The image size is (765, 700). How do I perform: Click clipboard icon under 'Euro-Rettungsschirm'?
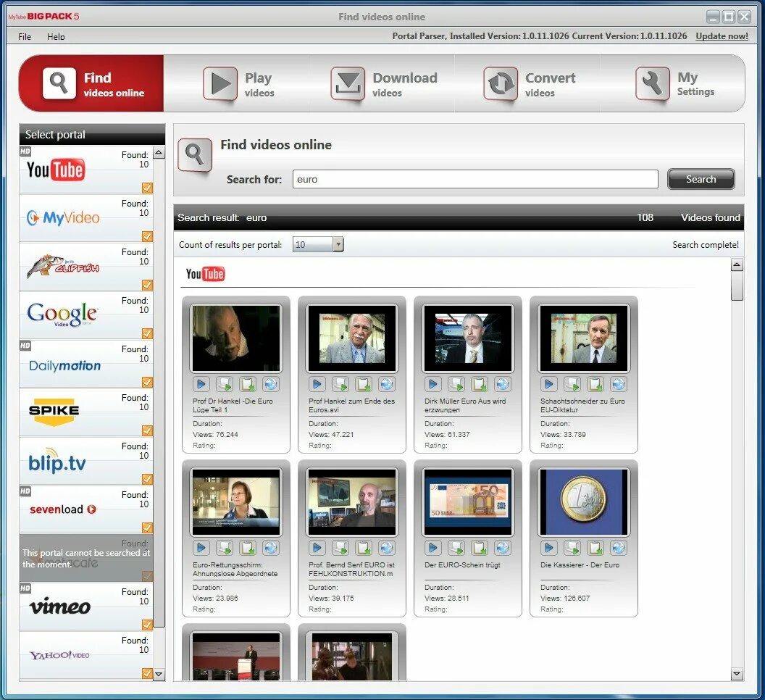point(247,548)
